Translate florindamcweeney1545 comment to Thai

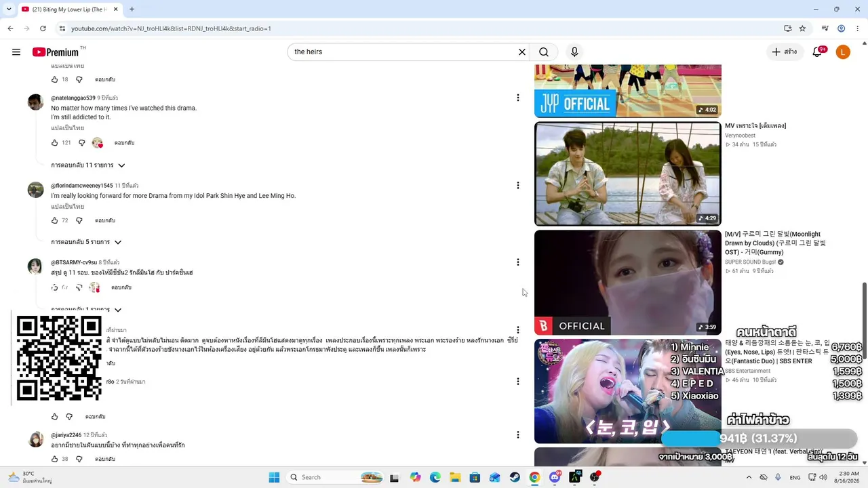tap(68, 206)
